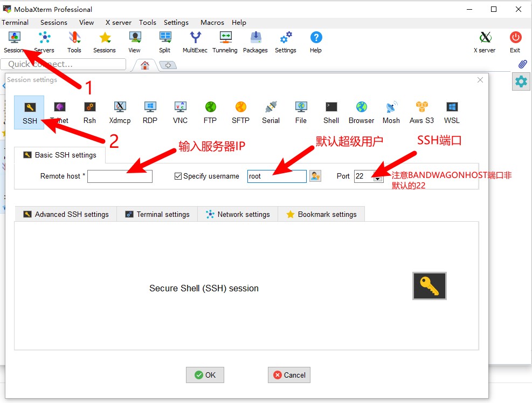Open the Sessions menu in menu bar

coord(54,23)
